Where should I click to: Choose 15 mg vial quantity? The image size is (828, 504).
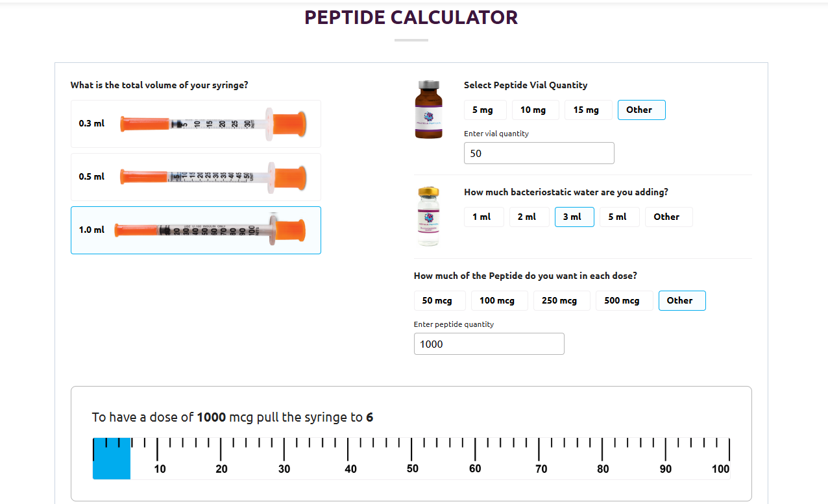click(586, 110)
